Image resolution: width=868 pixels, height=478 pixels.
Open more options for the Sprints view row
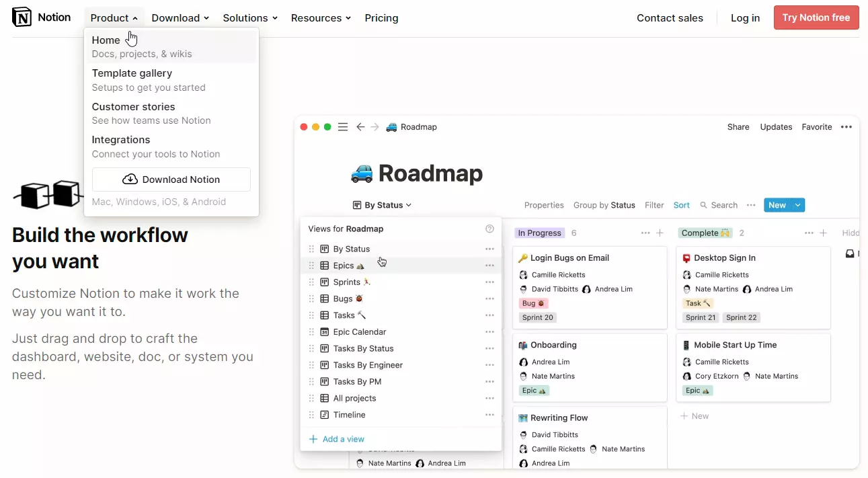coord(489,282)
